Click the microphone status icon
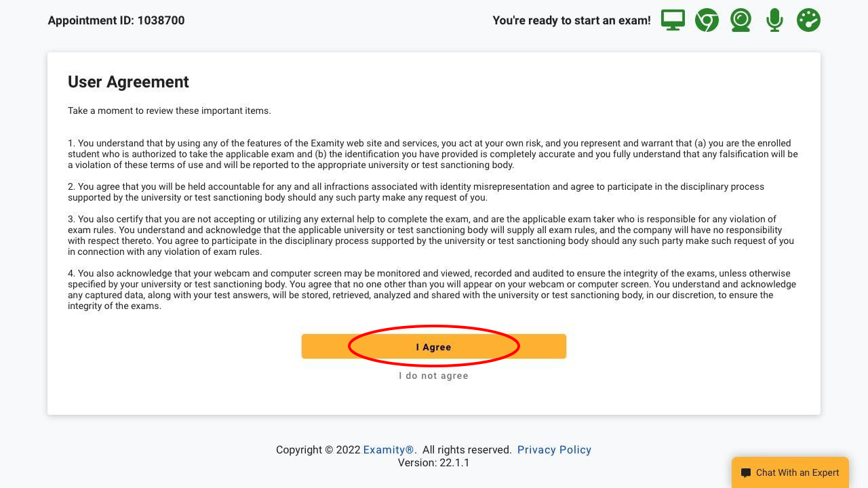The width and height of the screenshot is (868, 488). tap(774, 20)
